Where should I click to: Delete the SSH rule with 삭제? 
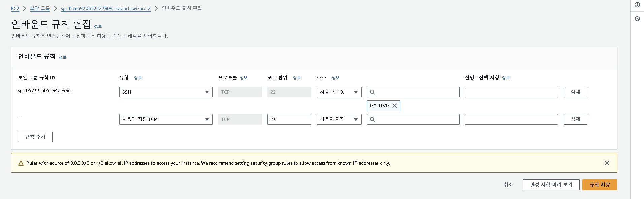[x=575, y=92]
